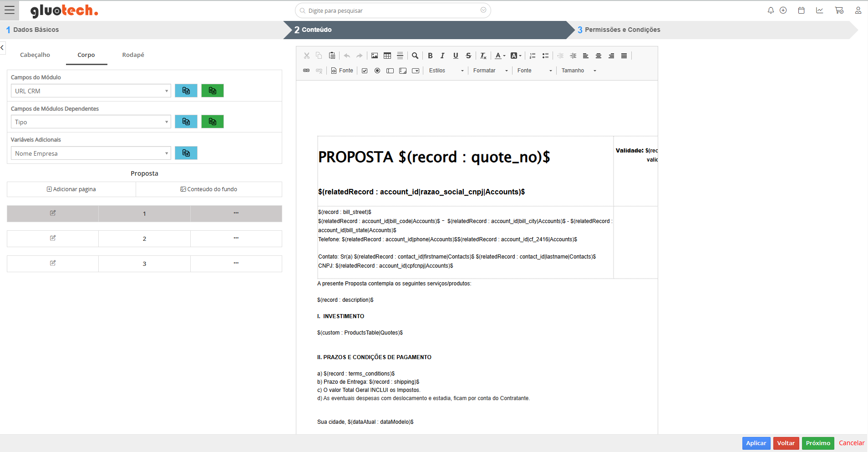This screenshot has height=452, width=868.
Task: Center align the text
Action: 599,56
